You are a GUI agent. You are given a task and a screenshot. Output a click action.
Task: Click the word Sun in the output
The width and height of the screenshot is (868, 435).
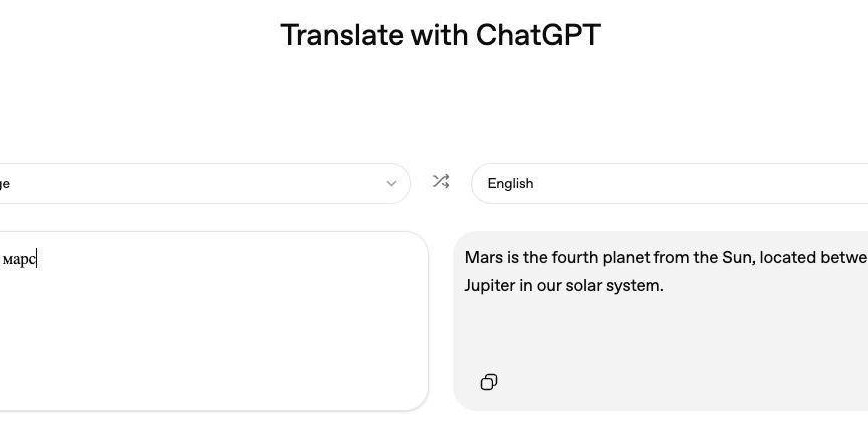[x=735, y=258]
